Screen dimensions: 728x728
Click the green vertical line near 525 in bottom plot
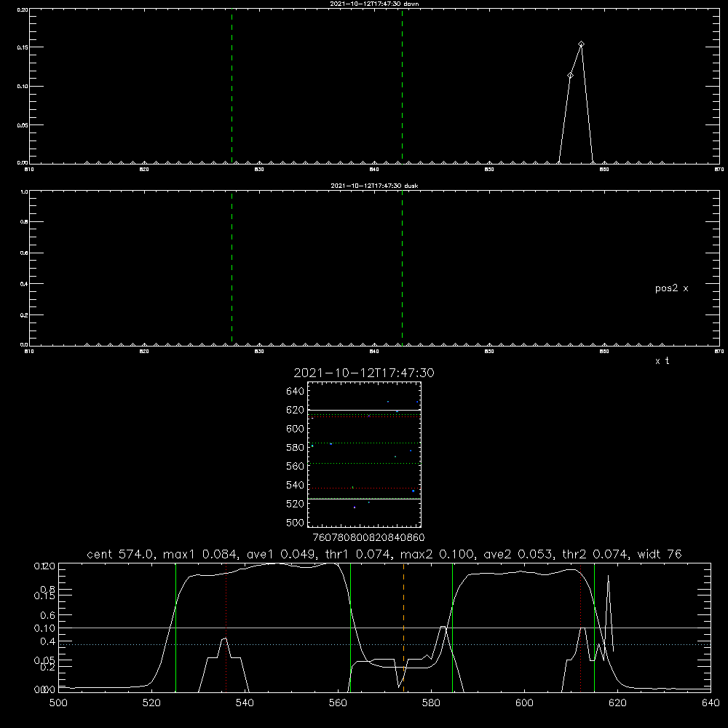(x=175, y=628)
